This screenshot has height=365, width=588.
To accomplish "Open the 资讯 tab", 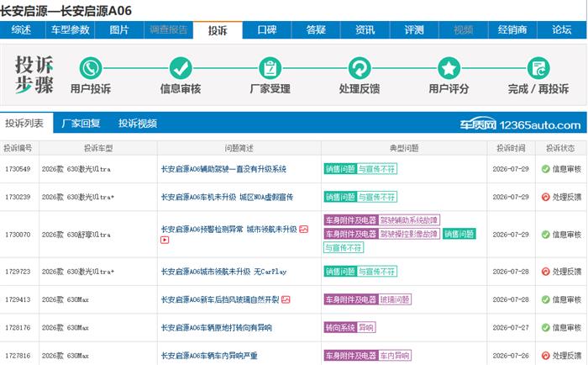I will click(x=365, y=29).
